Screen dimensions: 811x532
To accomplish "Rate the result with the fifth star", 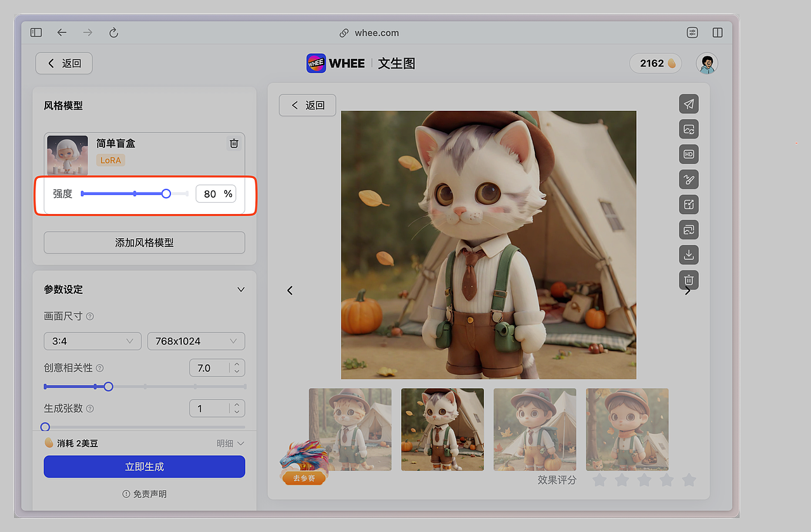I will (x=689, y=480).
